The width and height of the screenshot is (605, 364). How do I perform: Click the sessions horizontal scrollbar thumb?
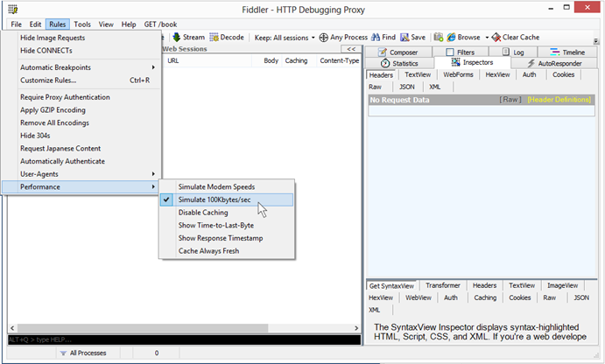pos(143,328)
